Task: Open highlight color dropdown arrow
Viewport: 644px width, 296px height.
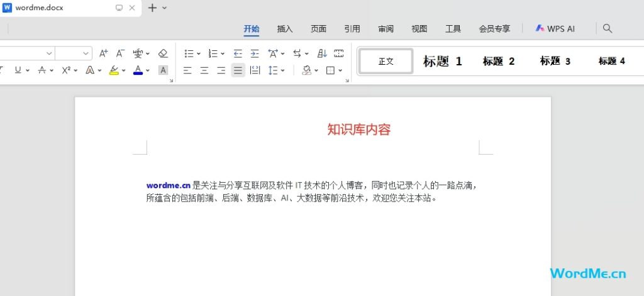Action: click(123, 70)
